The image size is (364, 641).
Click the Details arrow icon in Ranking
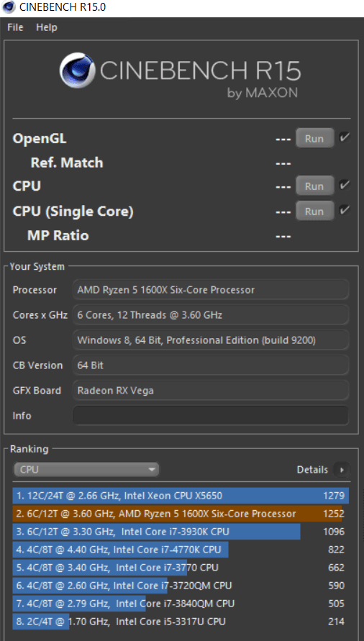[342, 470]
